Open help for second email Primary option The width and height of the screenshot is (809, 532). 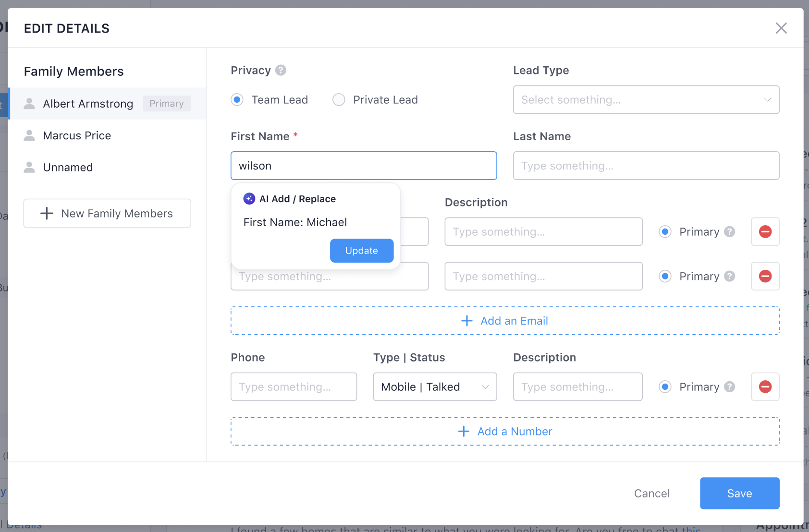[x=730, y=276]
